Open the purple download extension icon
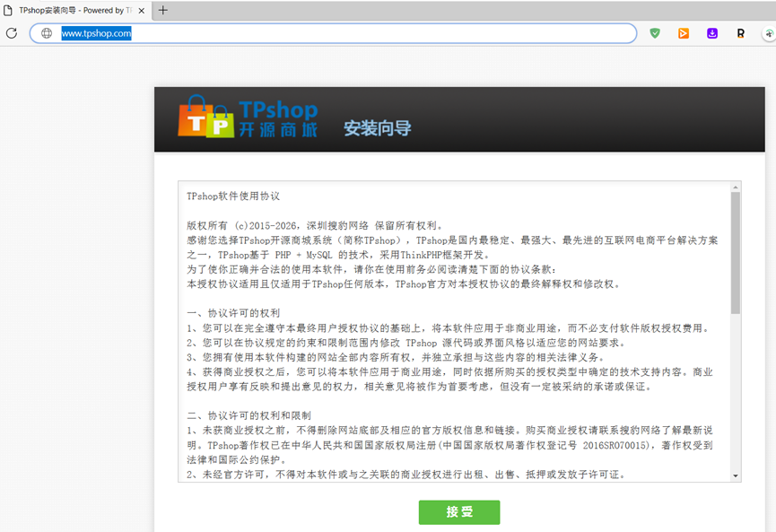Viewport: 776px width, 532px height. tap(712, 33)
